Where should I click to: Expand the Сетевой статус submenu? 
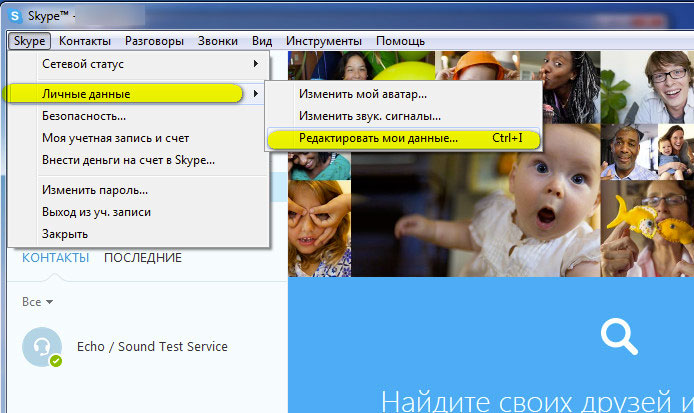point(140,64)
